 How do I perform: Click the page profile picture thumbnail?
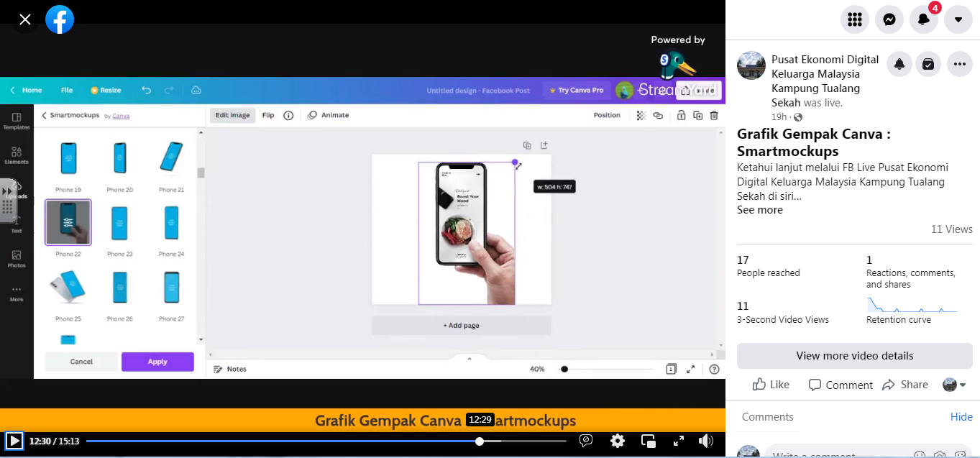[751, 65]
